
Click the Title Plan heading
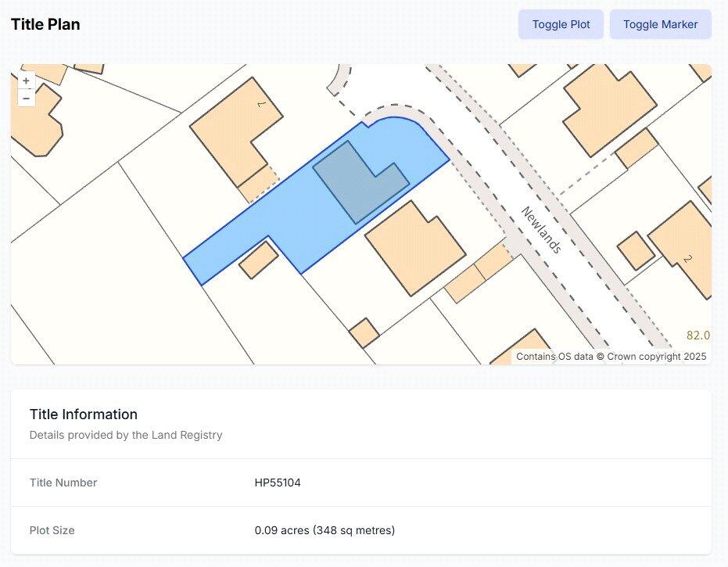tap(45, 24)
